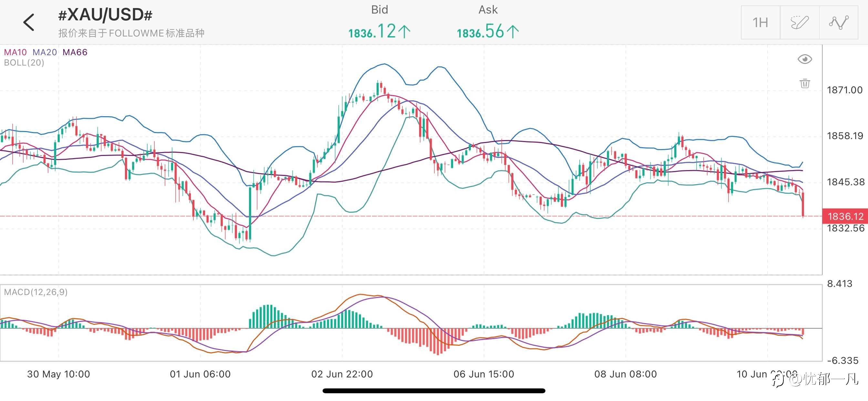This screenshot has width=868, height=401.
Task: Tap the MA20 indicator label
Action: (45, 52)
